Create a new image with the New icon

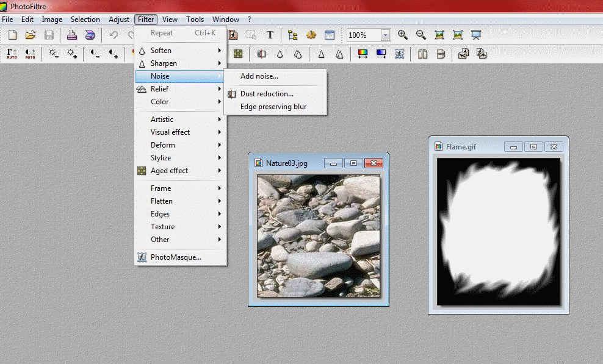click(12, 35)
